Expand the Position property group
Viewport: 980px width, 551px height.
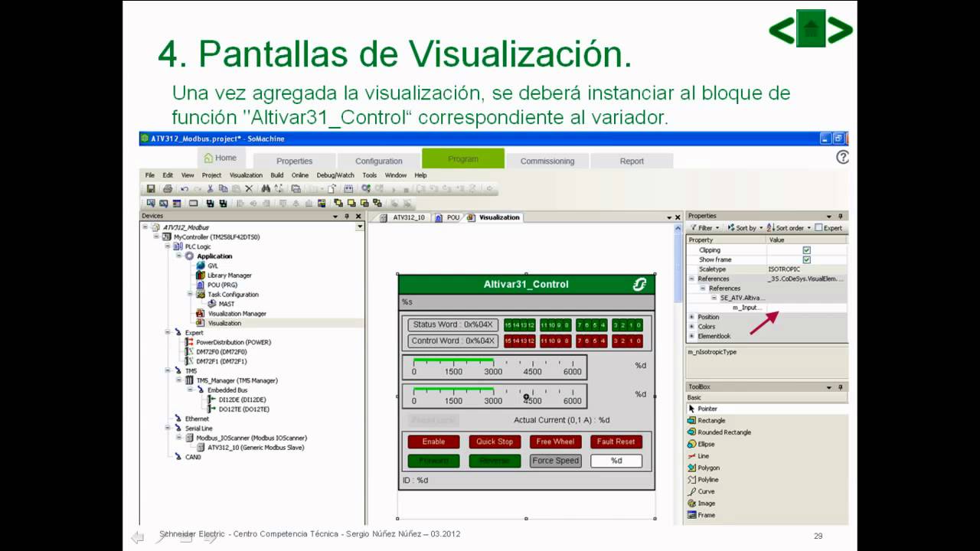click(691, 317)
